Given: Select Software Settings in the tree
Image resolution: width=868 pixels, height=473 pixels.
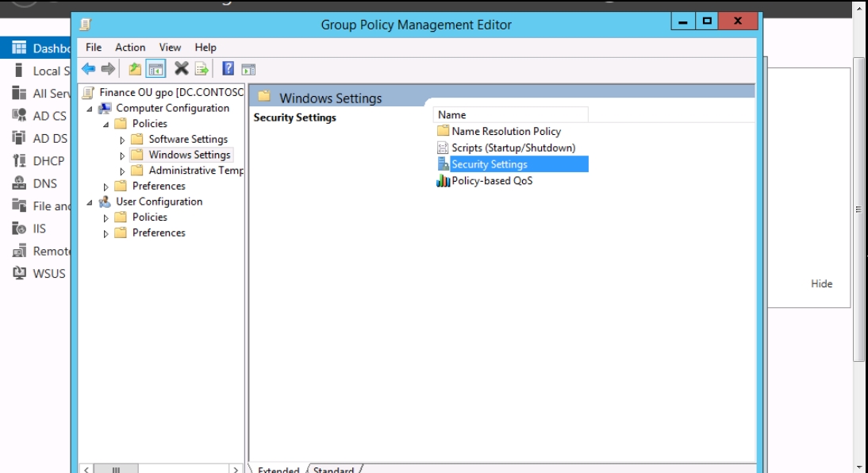Looking at the screenshot, I should coord(188,139).
